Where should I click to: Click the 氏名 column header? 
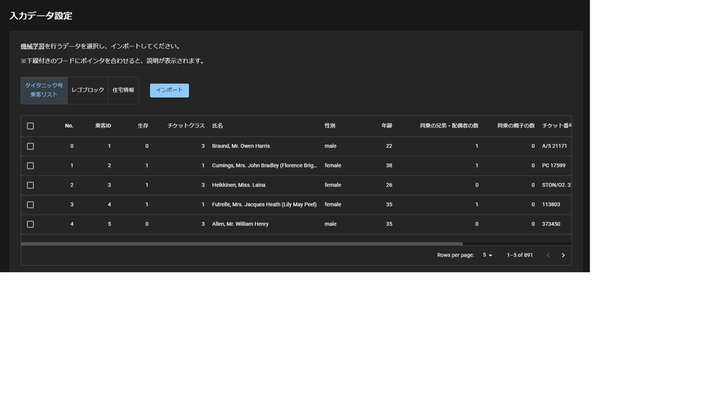click(x=217, y=126)
